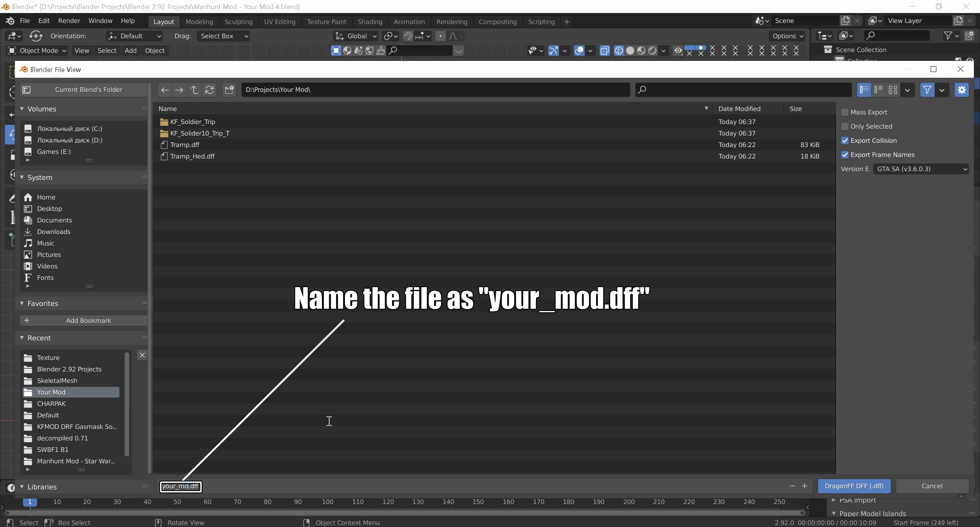Enable the Mass Export checkbox
The height and width of the screenshot is (527, 980).
(845, 112)
